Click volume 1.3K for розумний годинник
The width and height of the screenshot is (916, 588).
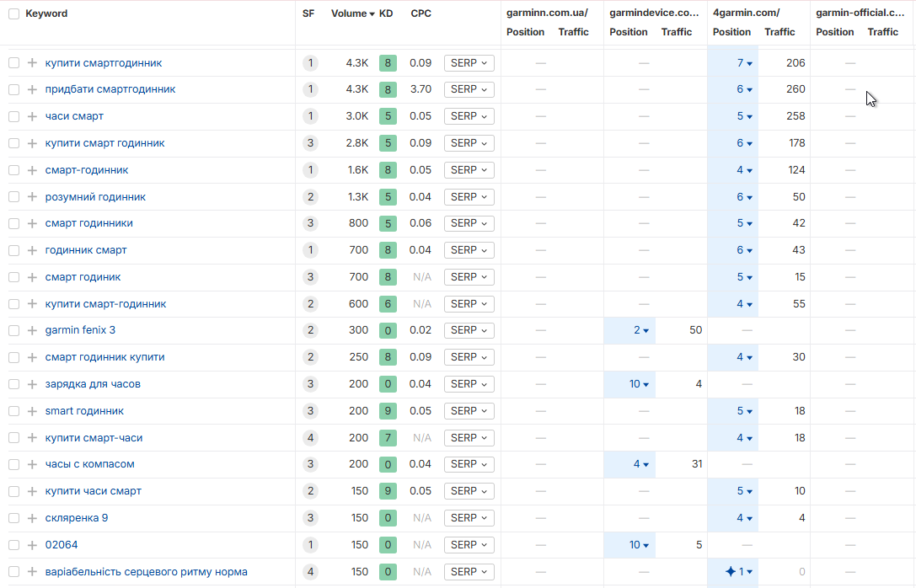358,197
